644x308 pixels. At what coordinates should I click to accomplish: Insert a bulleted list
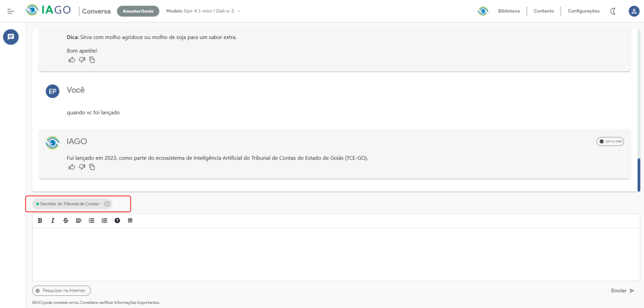click(x=92, y=221)
